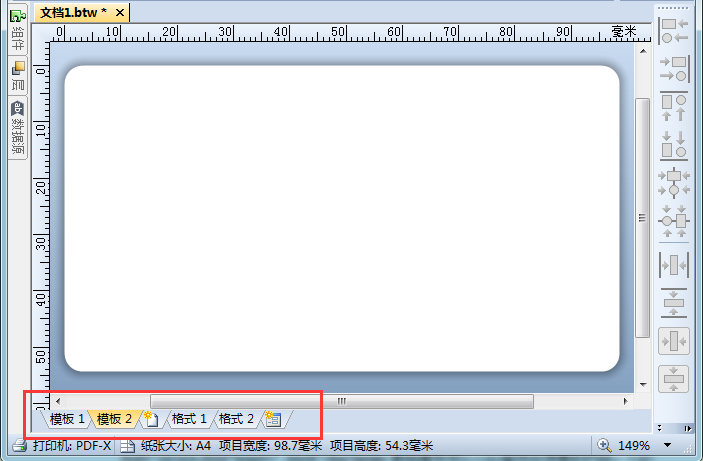
Task: Click the new template icon after 模板 2
Action: pyautogui.click(x=150, y=419)
